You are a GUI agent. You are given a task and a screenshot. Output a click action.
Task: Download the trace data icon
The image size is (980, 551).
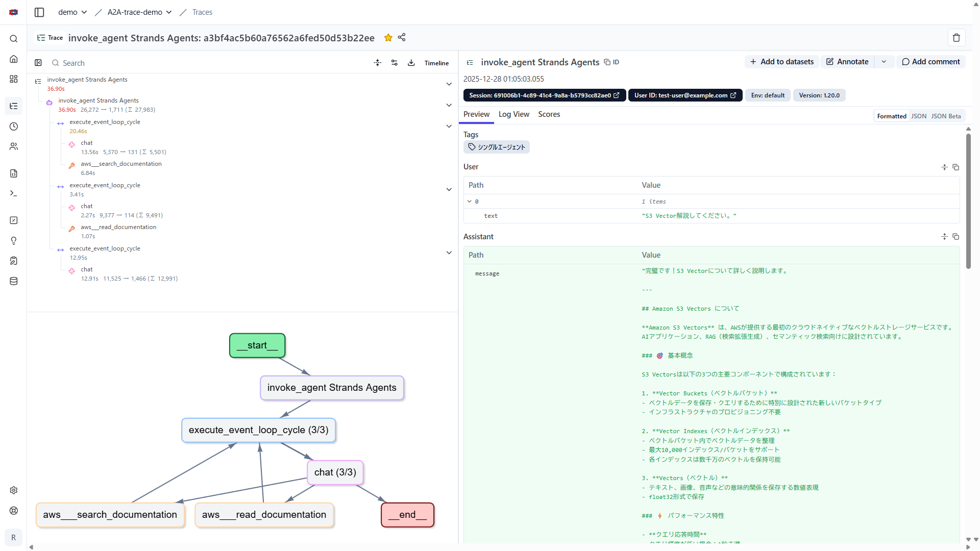[x=411, y=63]
